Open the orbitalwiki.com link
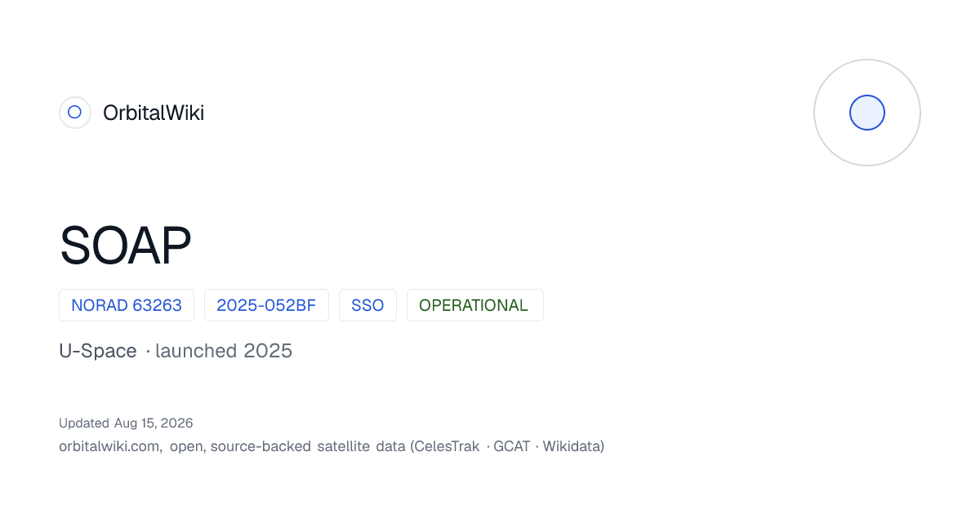The height and width of the screenshot is (514, 980). coord(109,446)
